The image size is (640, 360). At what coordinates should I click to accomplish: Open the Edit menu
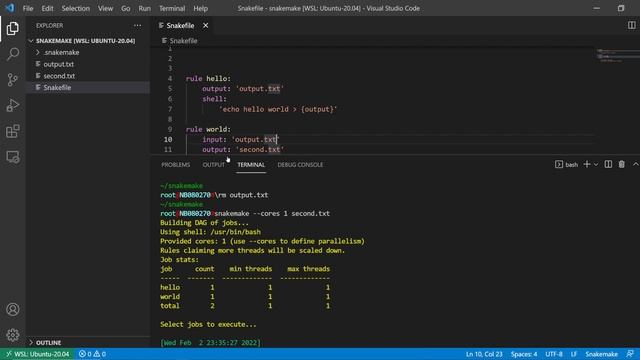pos(47,8)
